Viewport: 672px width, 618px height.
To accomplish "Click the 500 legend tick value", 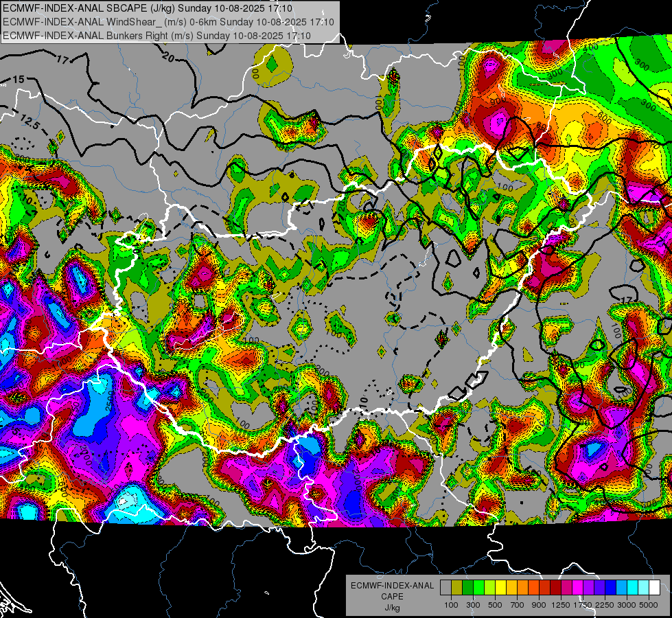I will (x=495, y=605).
